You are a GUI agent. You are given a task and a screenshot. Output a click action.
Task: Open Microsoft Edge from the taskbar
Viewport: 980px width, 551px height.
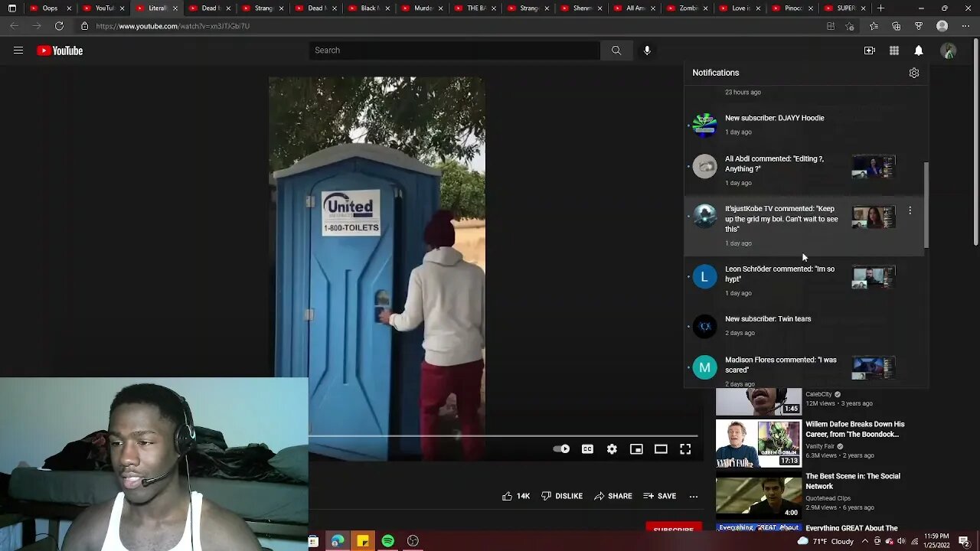click(338, 541)
